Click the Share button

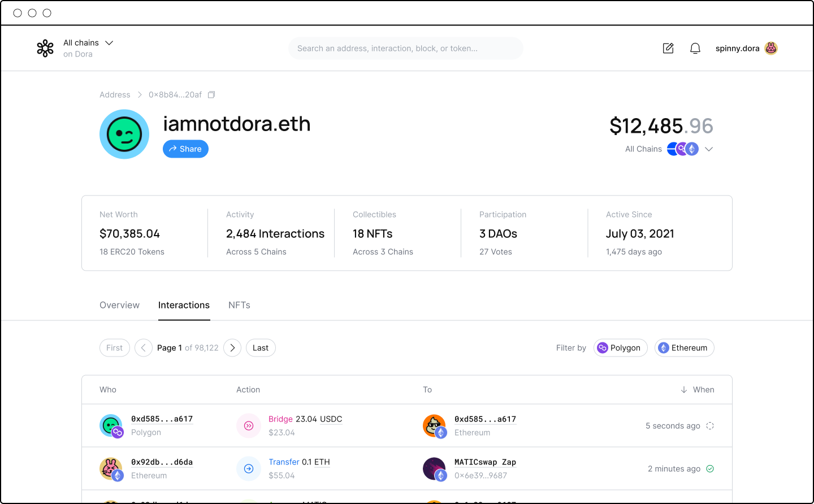coord(185,149)
